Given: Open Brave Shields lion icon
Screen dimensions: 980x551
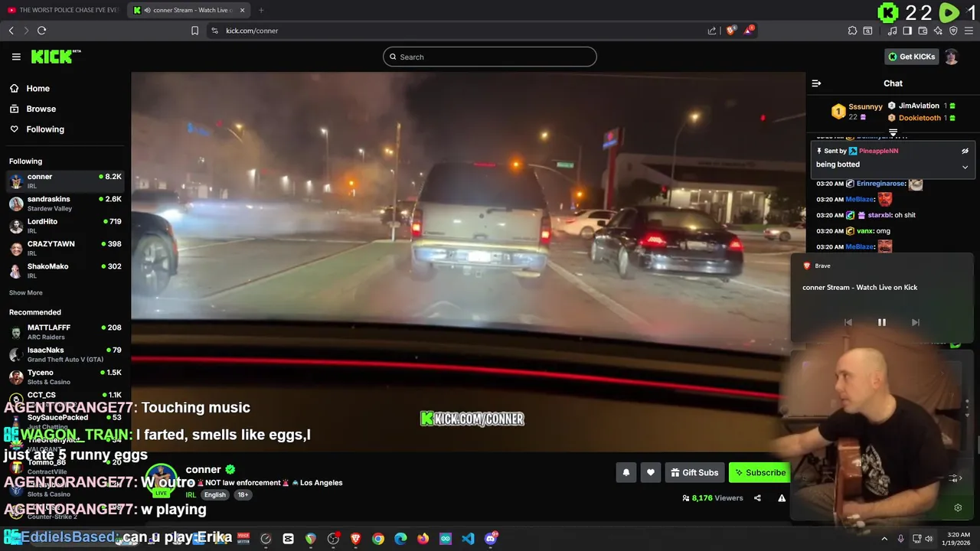Looking at the screenshot, I should point(730,31).
